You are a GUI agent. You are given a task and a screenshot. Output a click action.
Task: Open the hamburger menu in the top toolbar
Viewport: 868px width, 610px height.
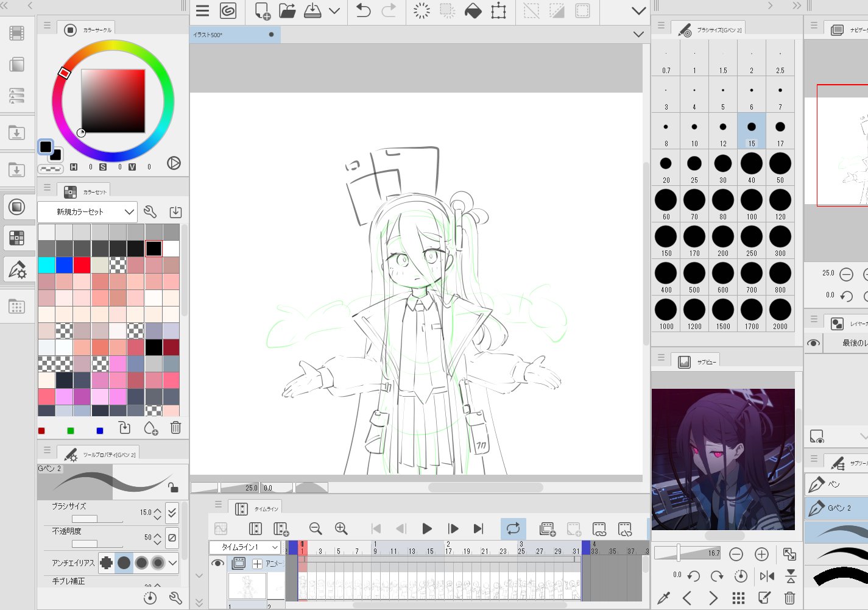point(202,11)
